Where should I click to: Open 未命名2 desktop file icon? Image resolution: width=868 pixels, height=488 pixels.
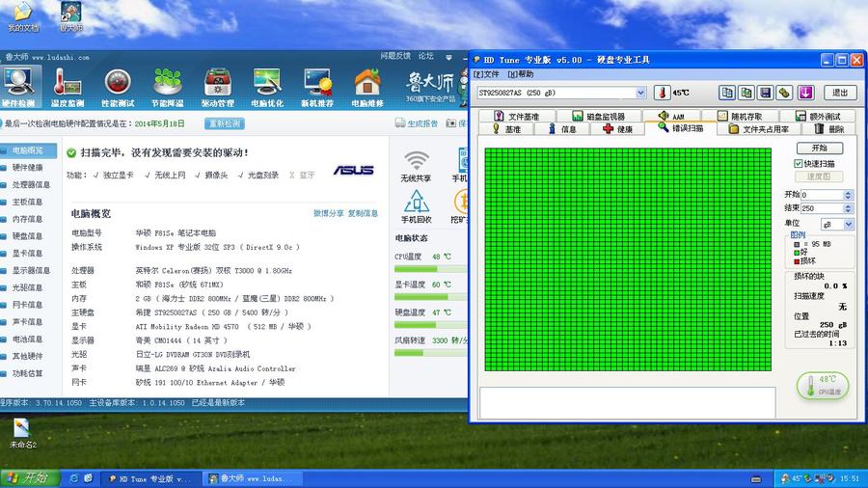(x=22, y=433)
